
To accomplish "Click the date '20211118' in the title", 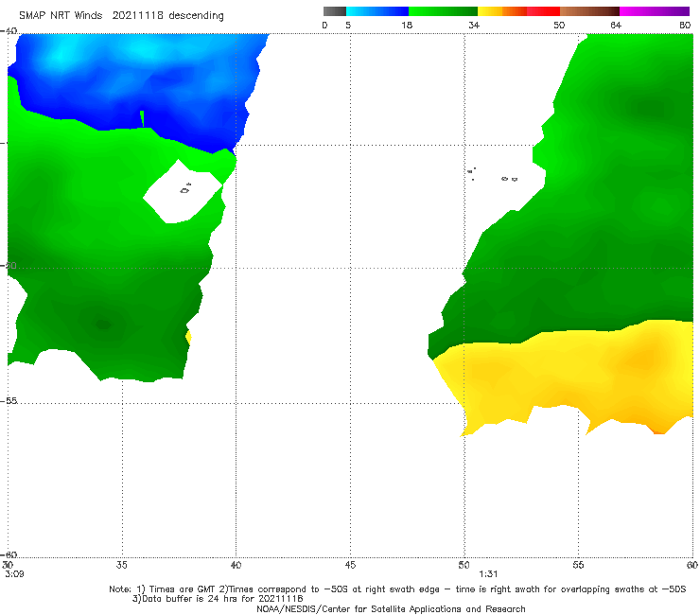I will point(137,16).
